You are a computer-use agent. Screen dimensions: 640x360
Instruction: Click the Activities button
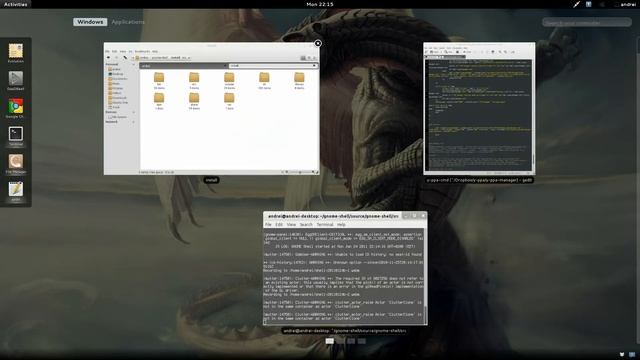pos(16,4)
